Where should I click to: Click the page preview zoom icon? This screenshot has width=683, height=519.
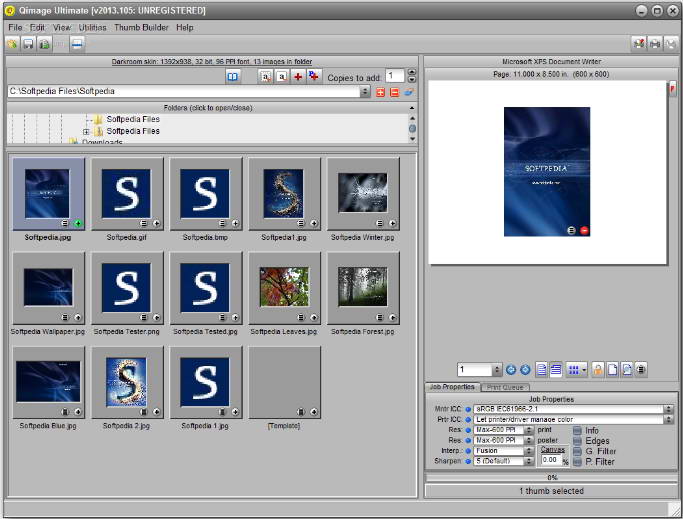tap(626, 370)
